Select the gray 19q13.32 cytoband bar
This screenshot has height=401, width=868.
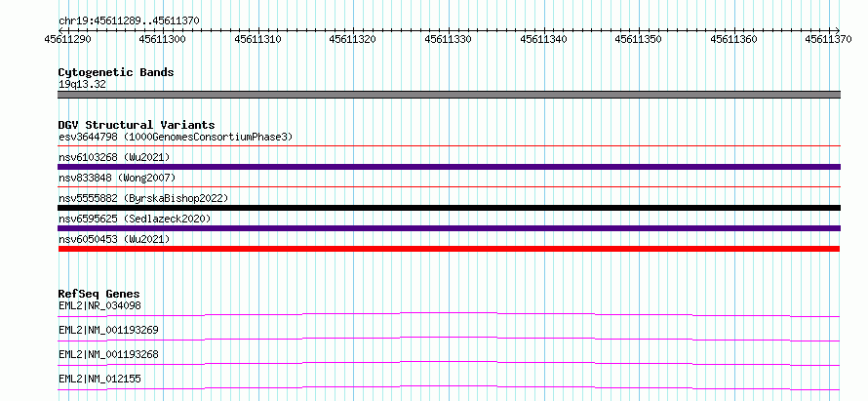449,95
